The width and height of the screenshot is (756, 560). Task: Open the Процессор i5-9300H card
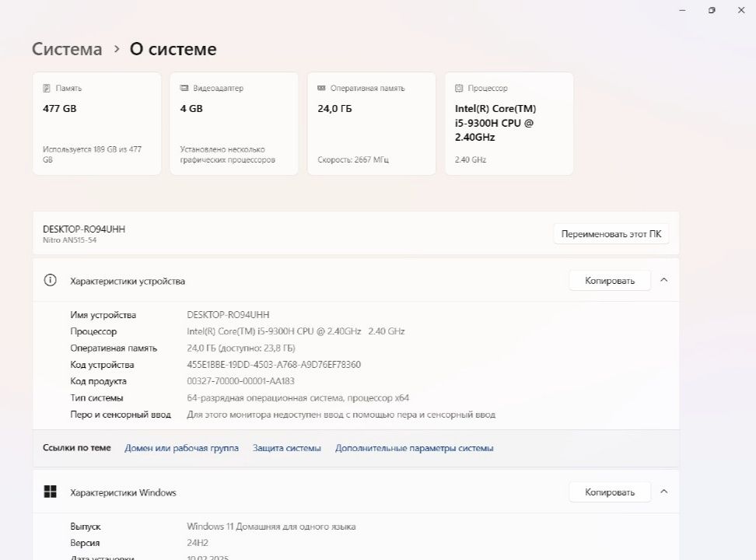(x=509, y=124)
